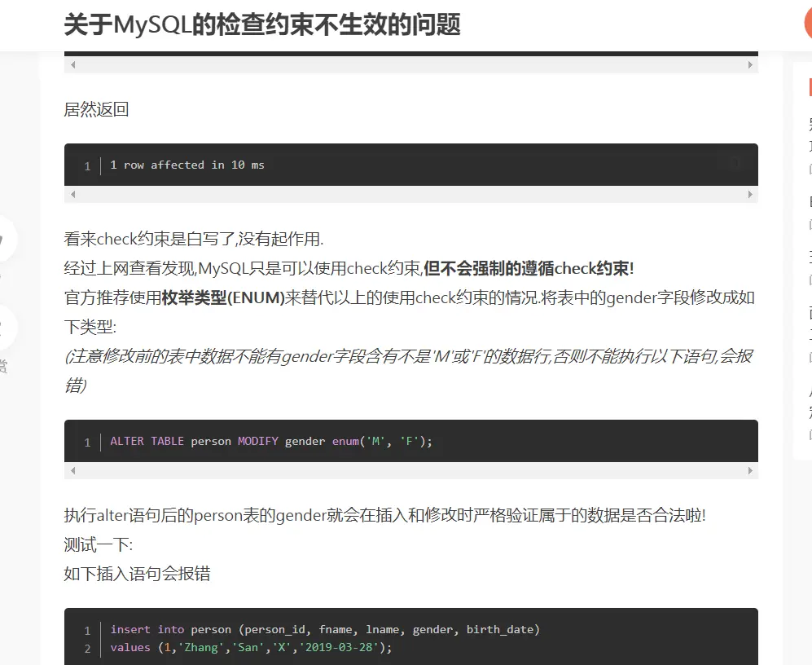812x665 pixels.
Task: Click the text '测试一下:'
Action: click(99, 544)
